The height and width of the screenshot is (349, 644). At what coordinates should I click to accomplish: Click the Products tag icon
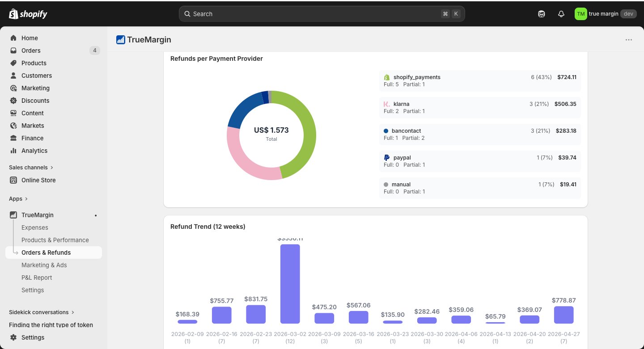(x=13, y=63)
